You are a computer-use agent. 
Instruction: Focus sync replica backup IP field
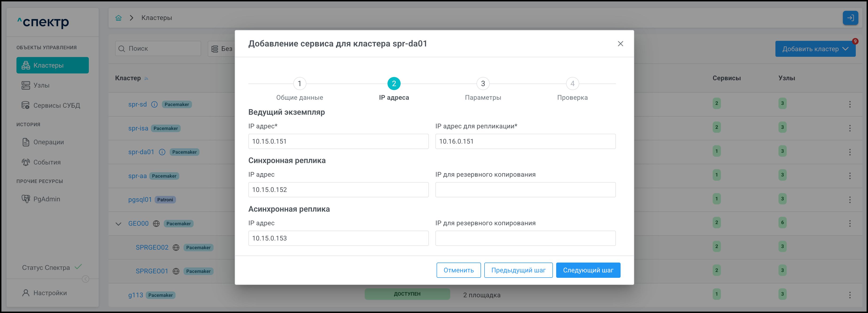[525, 190]
